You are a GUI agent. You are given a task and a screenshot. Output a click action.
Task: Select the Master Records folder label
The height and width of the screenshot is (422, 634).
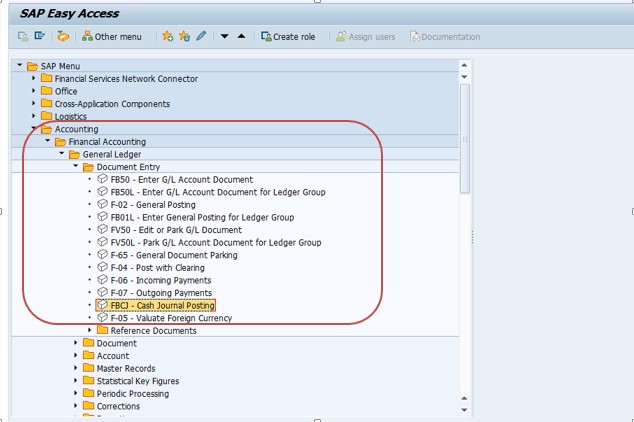point(126,368)
